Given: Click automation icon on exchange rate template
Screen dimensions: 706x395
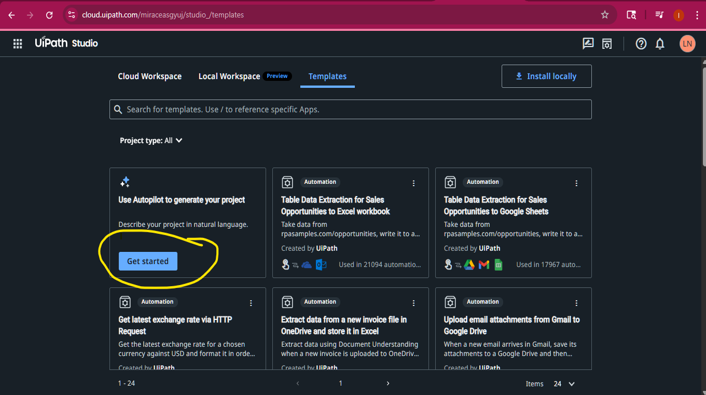Looking at the screenshot, I should pyautogui.click(x=125, y=302).
